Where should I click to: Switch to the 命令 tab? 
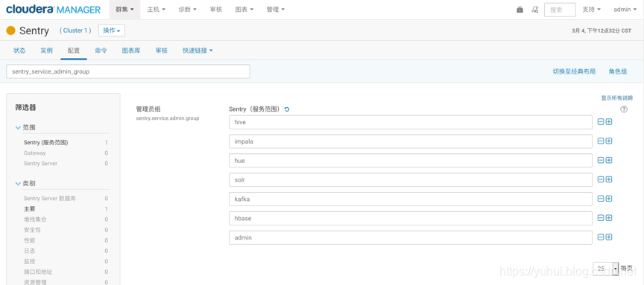tap(101, 51)
